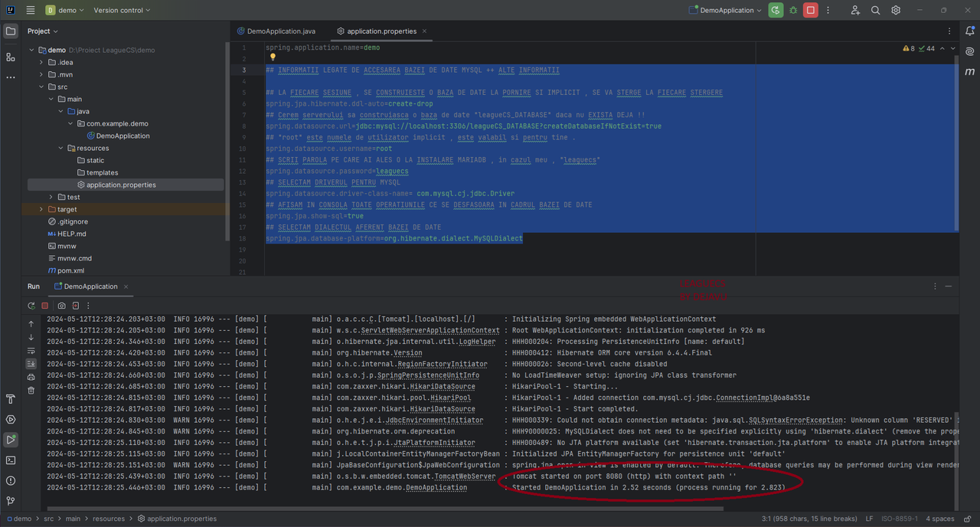Screen dimensions: 980x527
Task: Rerun DemoApplication from top toolbar
Action: [776, 10]
